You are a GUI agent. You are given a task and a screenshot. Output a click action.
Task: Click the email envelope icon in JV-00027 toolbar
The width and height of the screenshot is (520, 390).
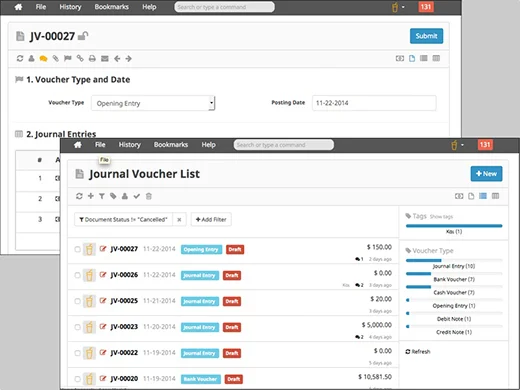(x=105, y=59)
